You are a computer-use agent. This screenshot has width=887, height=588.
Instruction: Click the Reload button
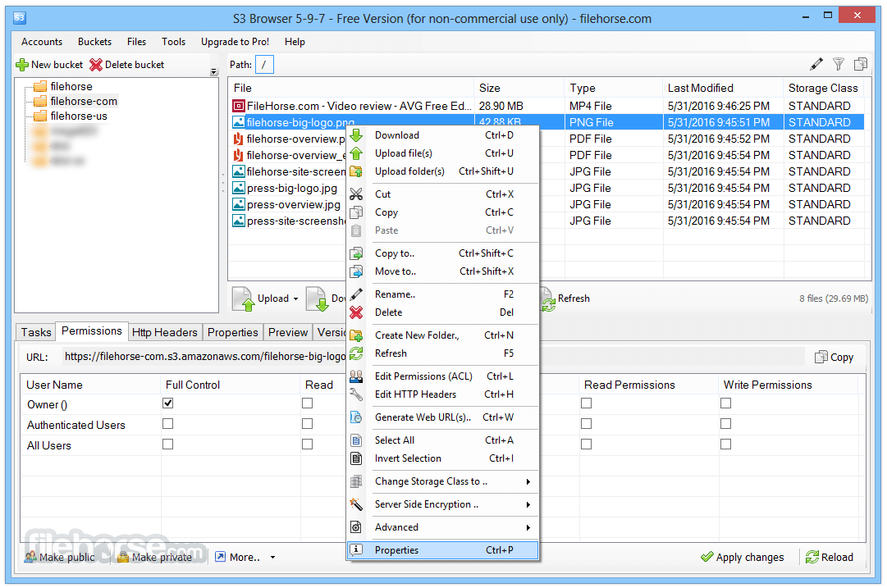(830, 558)
